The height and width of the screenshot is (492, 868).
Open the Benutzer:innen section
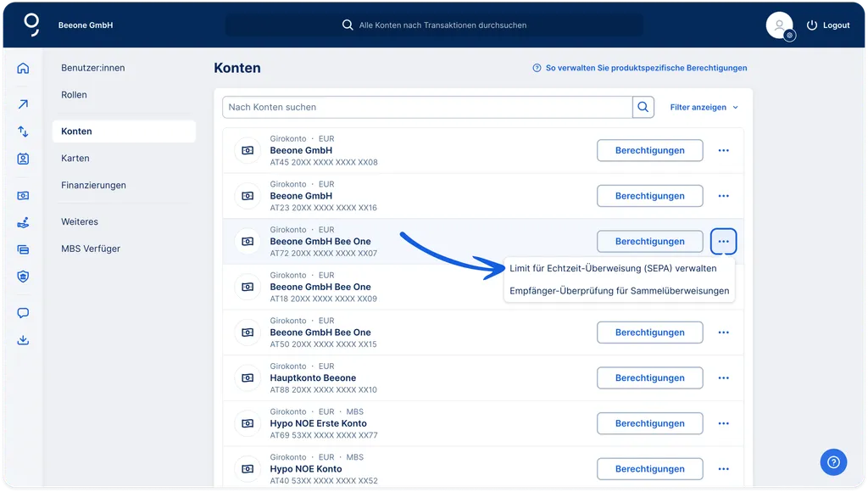(93, 68)
